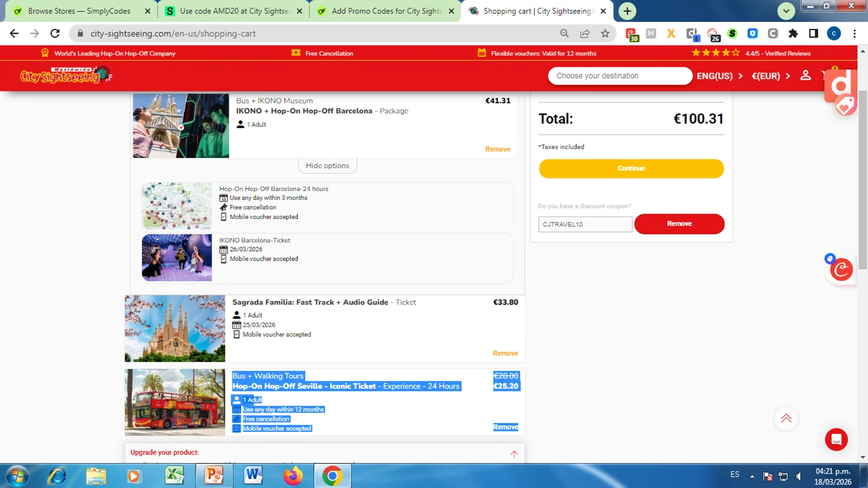
Task: Open the system tray volume icon
Action: 799,476
